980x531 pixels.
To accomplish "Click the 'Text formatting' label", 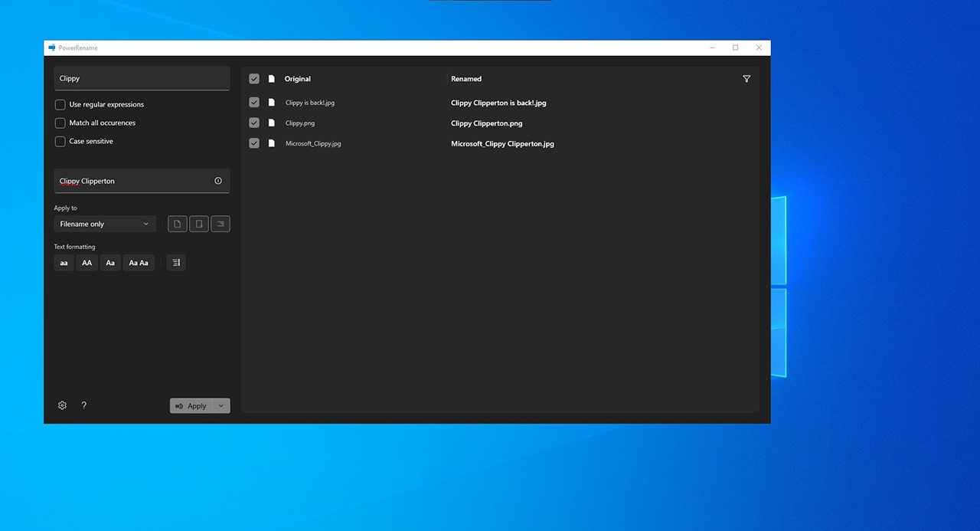I will click(75, 247).
